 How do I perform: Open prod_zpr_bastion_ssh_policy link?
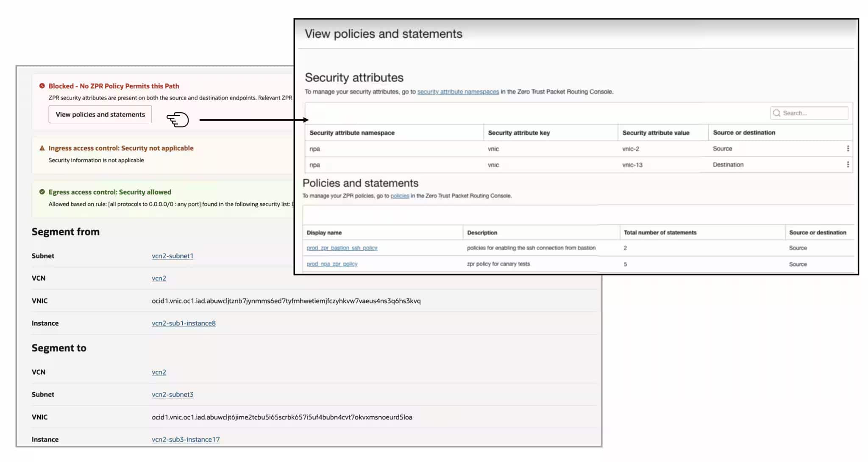pos(342,248)
